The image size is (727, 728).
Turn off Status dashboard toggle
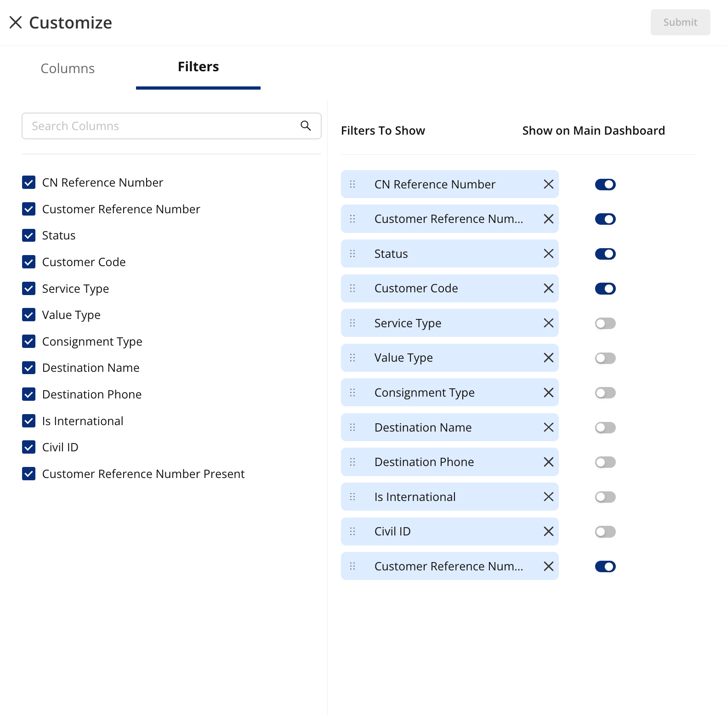click(605, 254)
